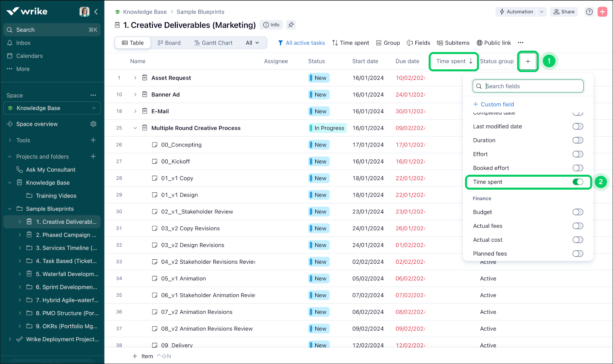This screenshot has width=613, height=364.
Task: Switch to the Gantt Chart tab
Action: click(x=213, y=43)
